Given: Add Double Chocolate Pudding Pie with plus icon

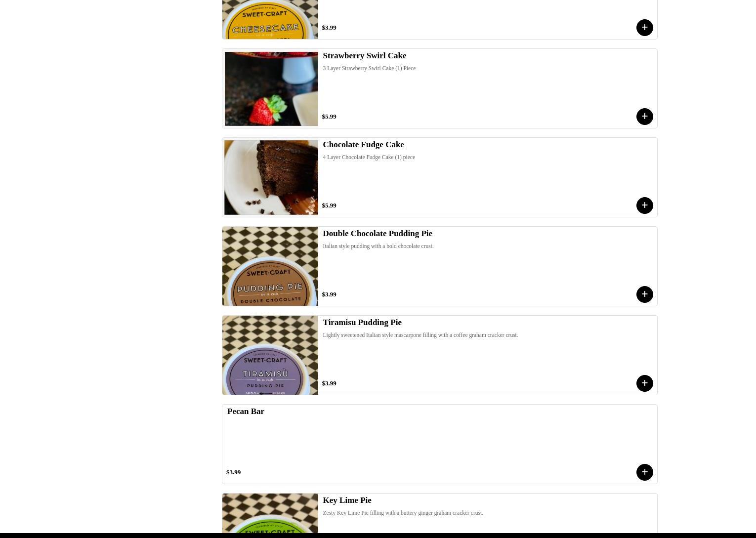Looking at the screenshot, I should pyautogui.click(x=644, y=294).
